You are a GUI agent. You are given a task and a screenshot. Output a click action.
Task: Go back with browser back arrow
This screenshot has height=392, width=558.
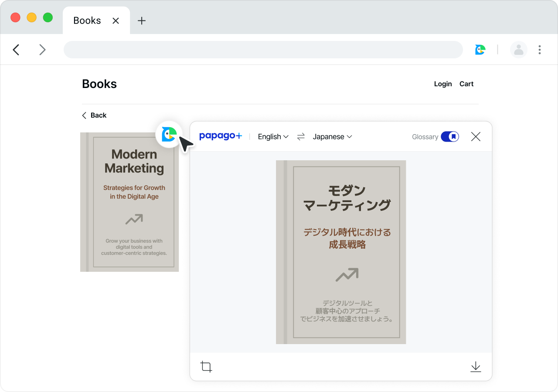tap(16, 50)
